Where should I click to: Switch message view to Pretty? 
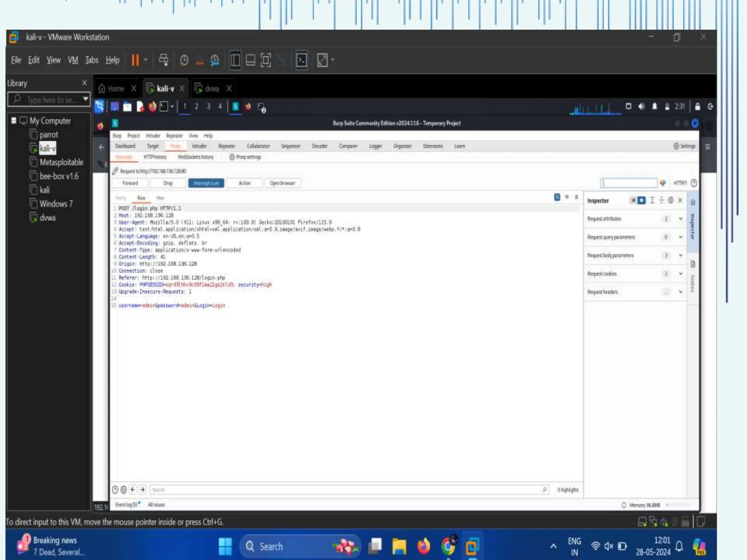pyautogui.click(x=121, y=198)
